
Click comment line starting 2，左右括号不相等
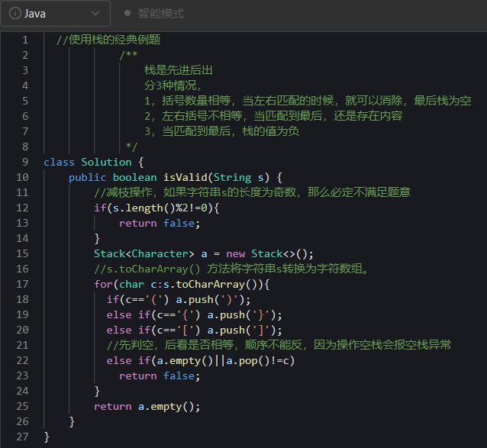(273, 116)
